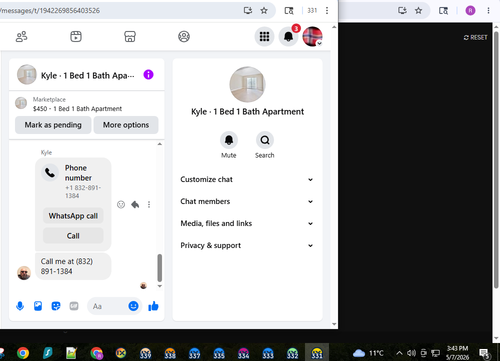
Task: Open Chrome from the Windows taskbar
Action: tap(23, 353)
